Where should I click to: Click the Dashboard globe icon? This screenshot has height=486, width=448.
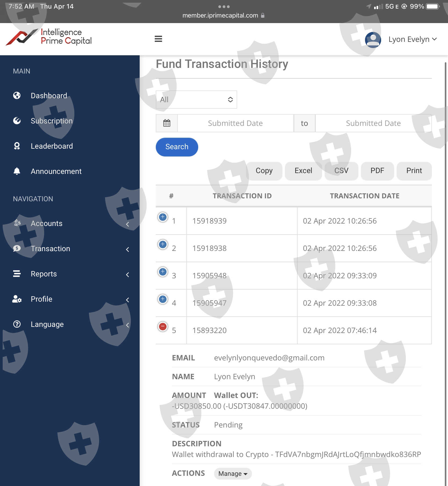[x=17, y=96]
